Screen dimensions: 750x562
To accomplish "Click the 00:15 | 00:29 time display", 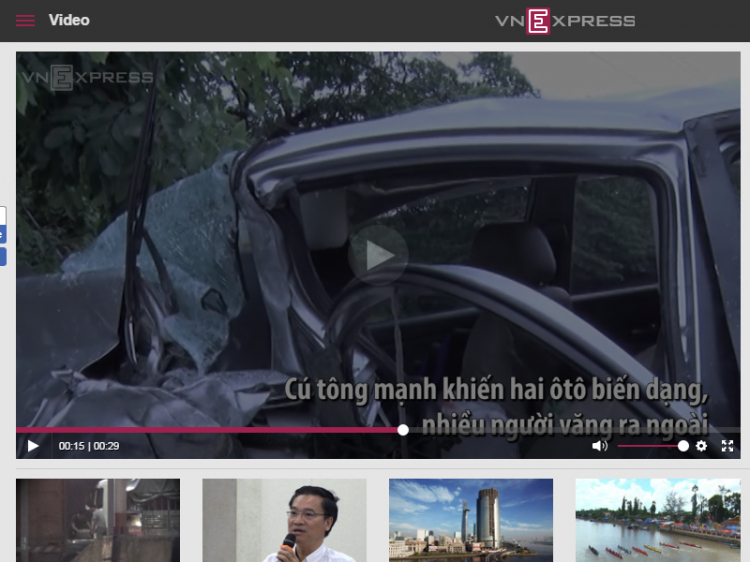I will 89,446.
